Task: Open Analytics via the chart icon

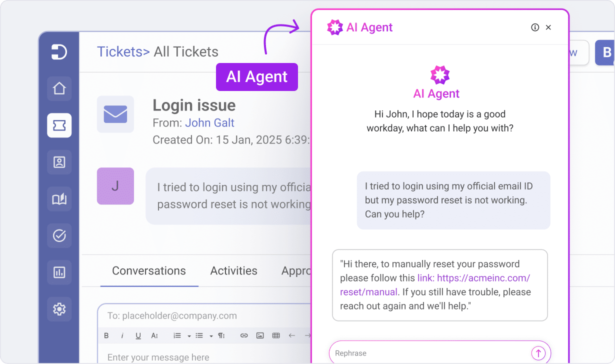Action: 59,272
